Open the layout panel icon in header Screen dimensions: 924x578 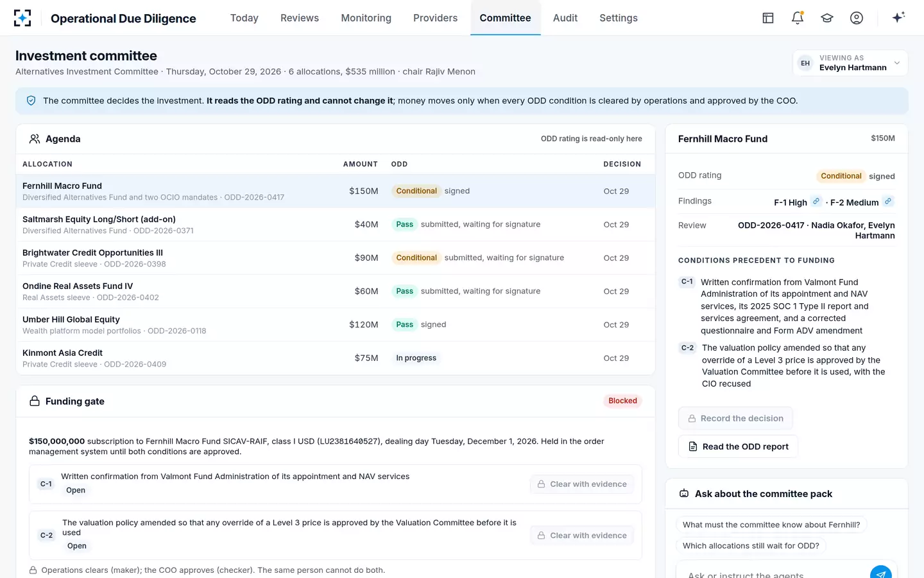(768, 18)
